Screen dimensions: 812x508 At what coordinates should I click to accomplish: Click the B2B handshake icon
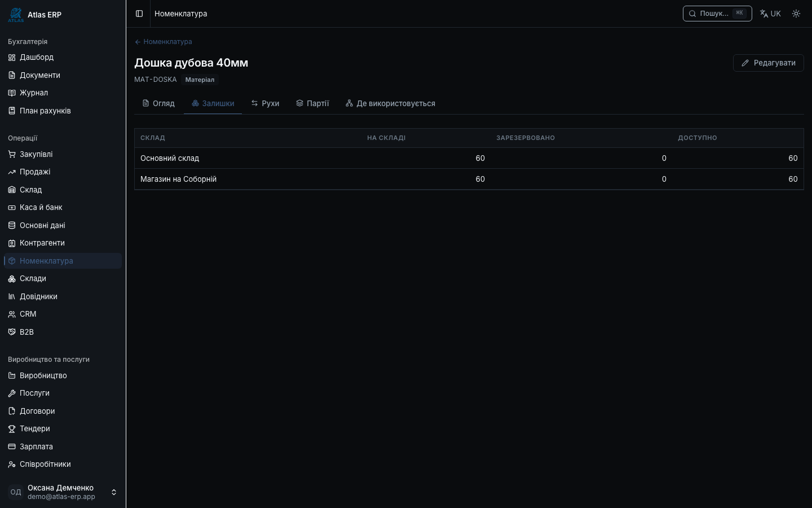[x=12, y=332]
